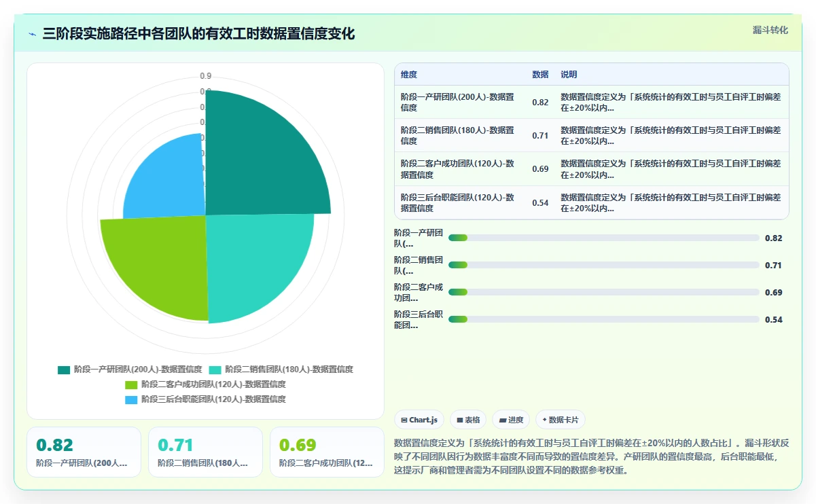Toggle legend swatch for 阶段一产研团队(200人)
The width and height of the screenshot is (816, 504).
tap(64, 370)
